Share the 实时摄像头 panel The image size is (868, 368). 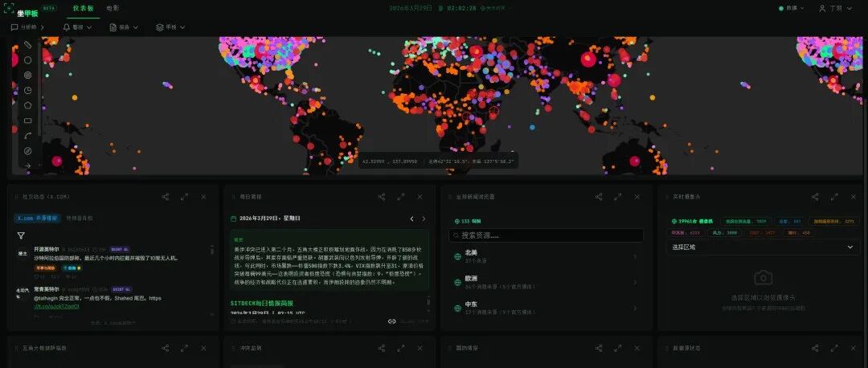tap(815, 196)
